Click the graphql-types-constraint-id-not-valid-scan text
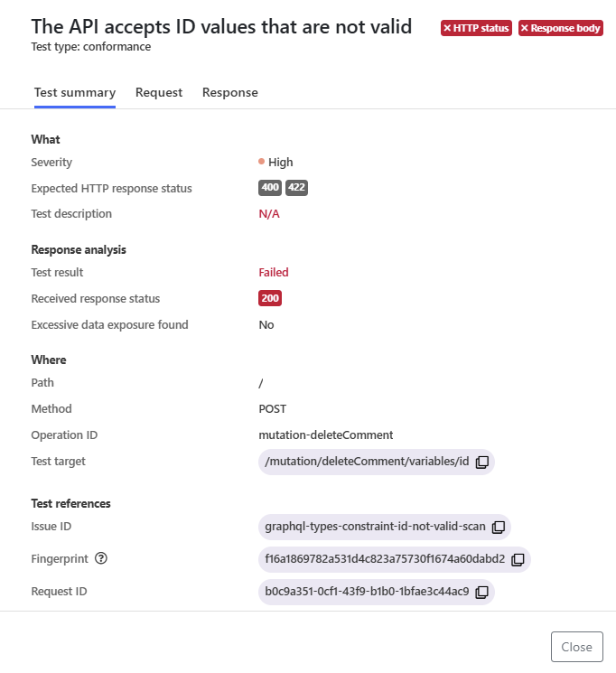This screenshot has height=673, width=616. tap(374, 526)
